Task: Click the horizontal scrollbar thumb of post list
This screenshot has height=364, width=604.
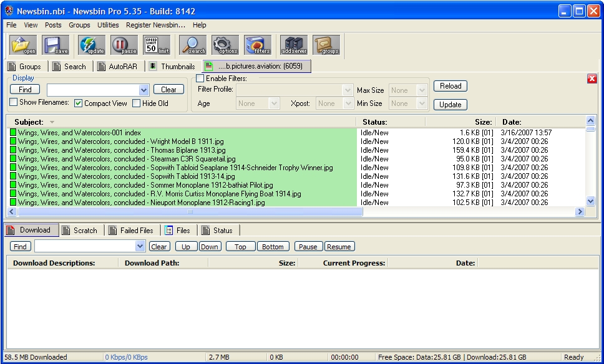Action: pyautogui.click(x=190, y=211)
